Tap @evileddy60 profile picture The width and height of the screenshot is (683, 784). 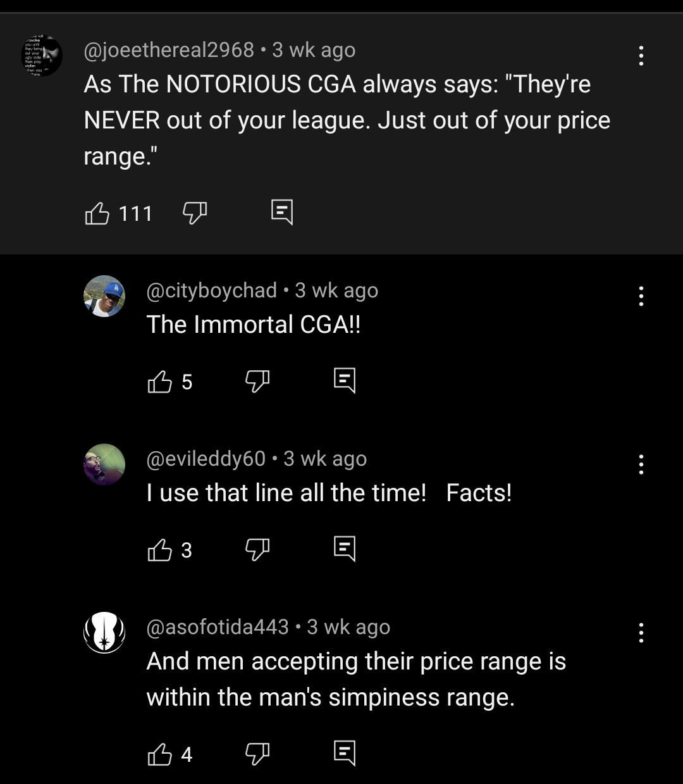tap(104, 464)
